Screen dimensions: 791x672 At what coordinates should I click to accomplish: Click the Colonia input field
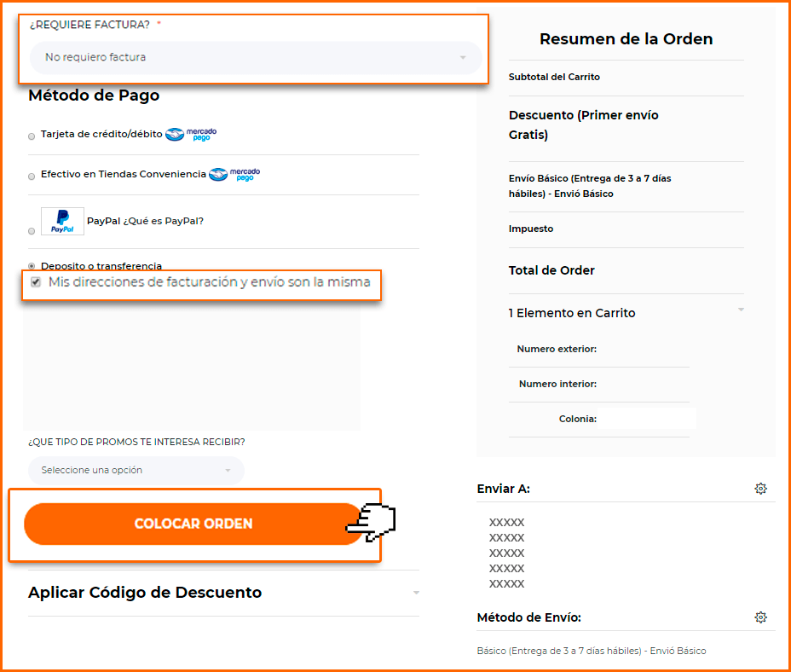pos(647,419)
